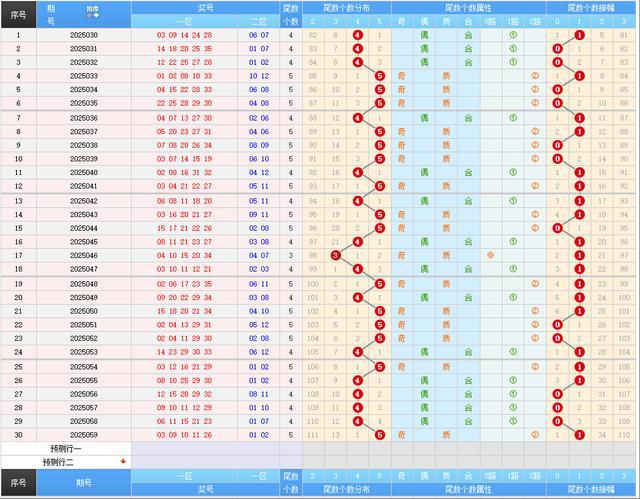Click the top 尾数个数分布 header
Viewport: 640px width, 499px height.
click(x=347, y=8)
